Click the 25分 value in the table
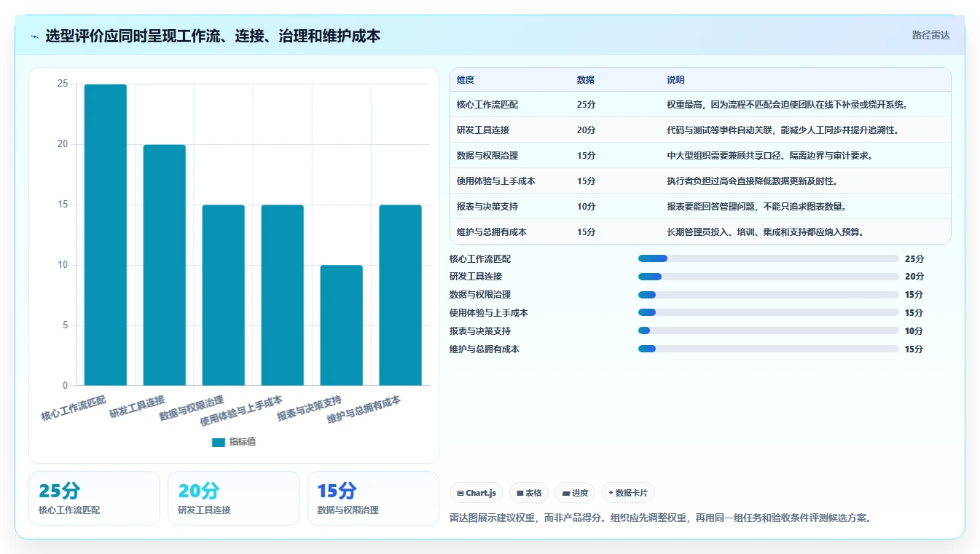980x554 pixels. [586, 105]
